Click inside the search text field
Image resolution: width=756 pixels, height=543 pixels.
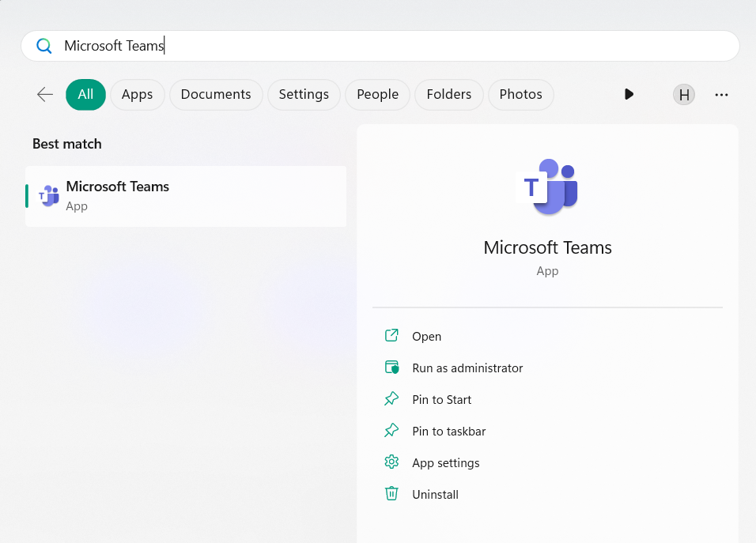pos(395,46)
